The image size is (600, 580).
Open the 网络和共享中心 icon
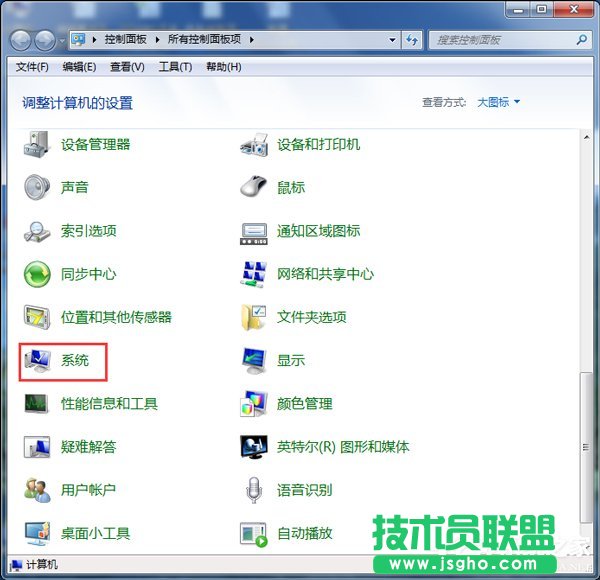click(254, 274)
